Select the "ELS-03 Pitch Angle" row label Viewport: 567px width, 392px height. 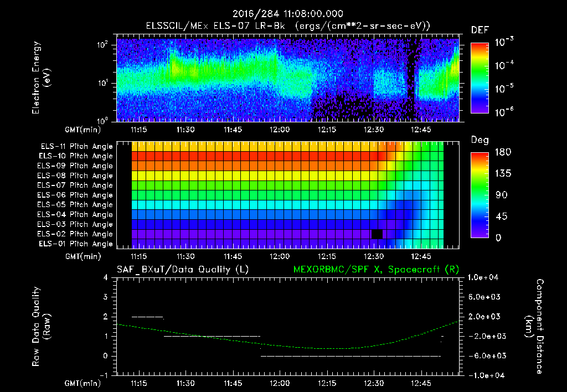coord(75,225)
